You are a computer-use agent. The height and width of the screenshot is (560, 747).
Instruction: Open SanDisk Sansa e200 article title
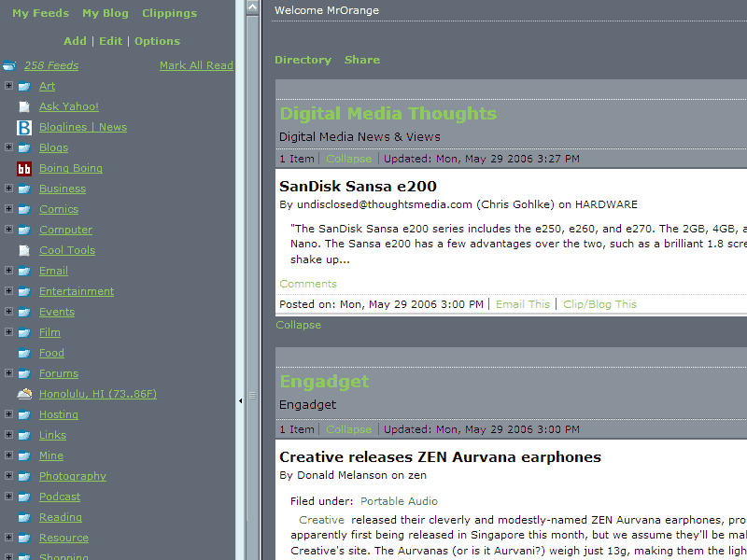pos(358,186)
